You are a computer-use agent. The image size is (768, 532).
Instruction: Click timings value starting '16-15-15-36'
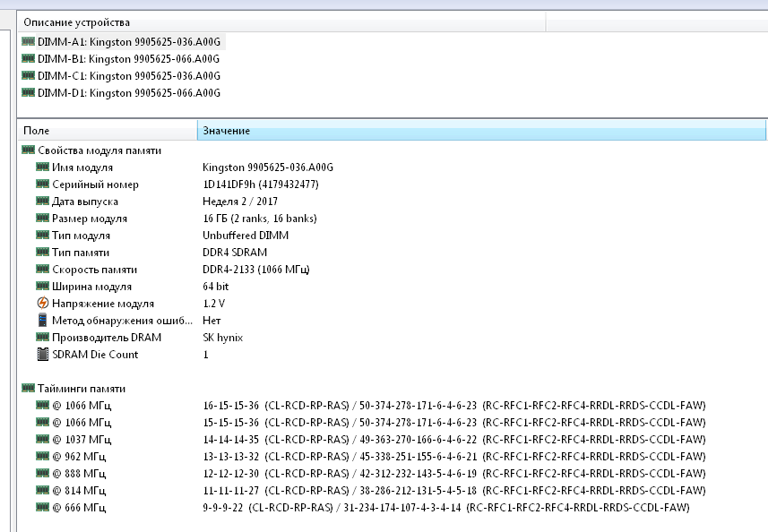click(454, 405)
